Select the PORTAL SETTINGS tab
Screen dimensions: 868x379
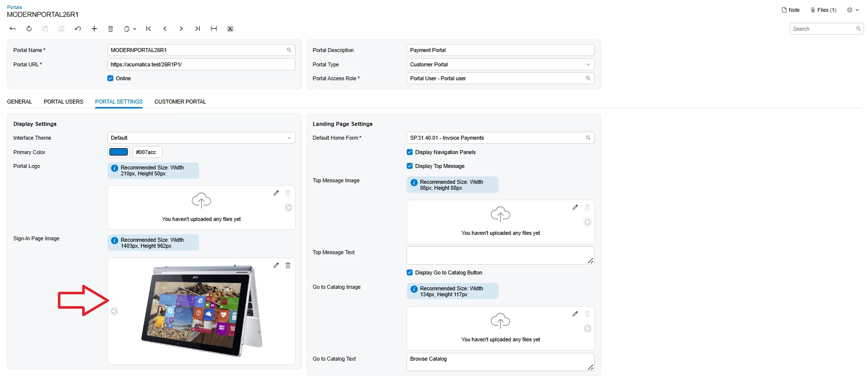(119, 102)
